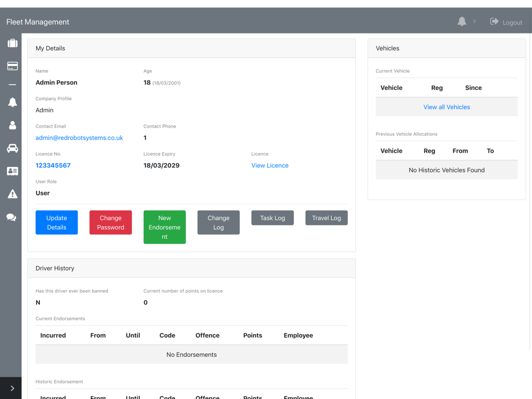This screenshot has width=532, height=399.
Task: Click the notification bell in the top bar
Action: (x=462, y=21)
